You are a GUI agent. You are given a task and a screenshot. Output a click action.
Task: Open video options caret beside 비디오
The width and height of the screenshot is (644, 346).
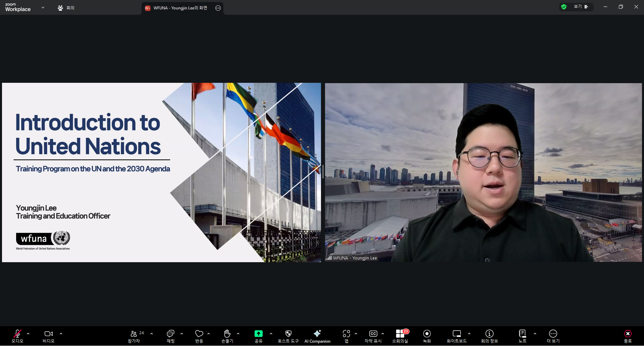[x=61, y=334]
